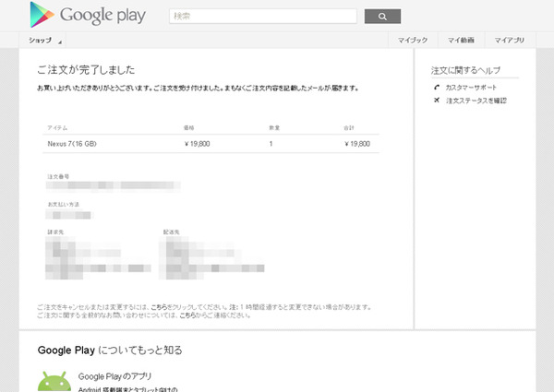554x392 pixels.
Task: Click the Google Play logo
Action: coord(88,15)
